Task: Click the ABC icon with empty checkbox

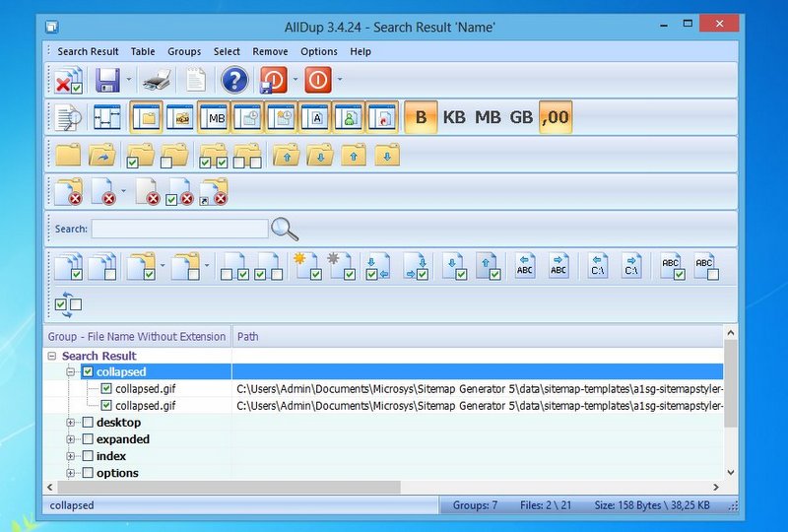Action: pyautogui.click(x=705, y=267)
